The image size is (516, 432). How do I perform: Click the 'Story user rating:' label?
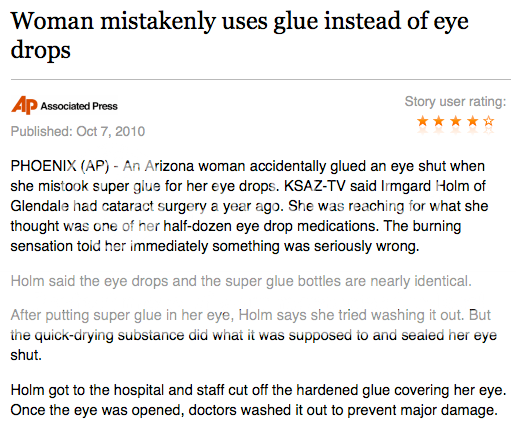coord(455,101)
